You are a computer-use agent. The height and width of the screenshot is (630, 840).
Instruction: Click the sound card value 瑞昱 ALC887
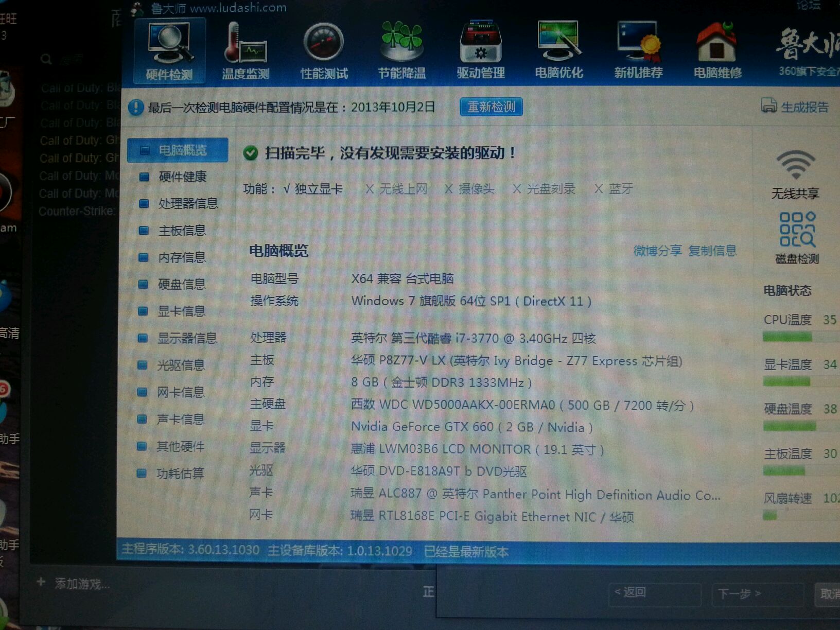pos(535,494)
